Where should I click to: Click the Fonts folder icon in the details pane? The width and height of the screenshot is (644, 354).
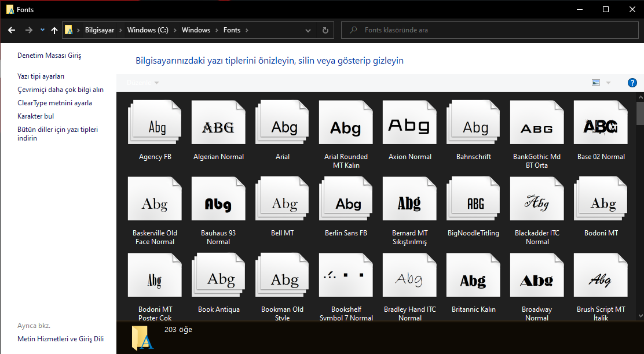point(142,338)
